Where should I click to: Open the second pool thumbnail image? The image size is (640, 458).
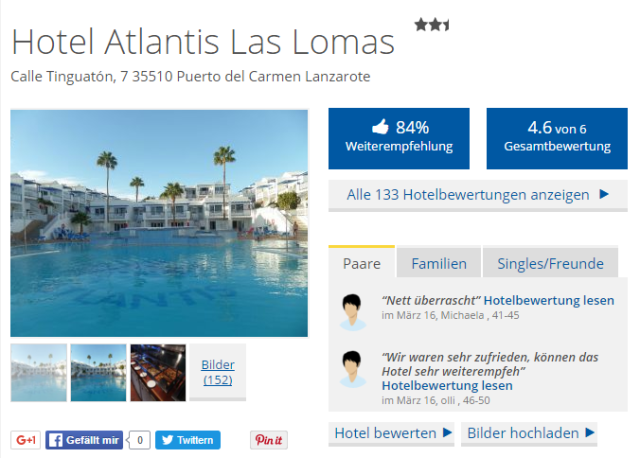(98, 372)
